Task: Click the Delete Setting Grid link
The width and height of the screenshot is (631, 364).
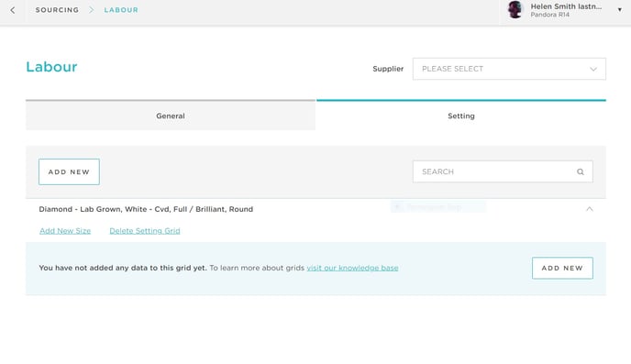Action: coord(145,231)
